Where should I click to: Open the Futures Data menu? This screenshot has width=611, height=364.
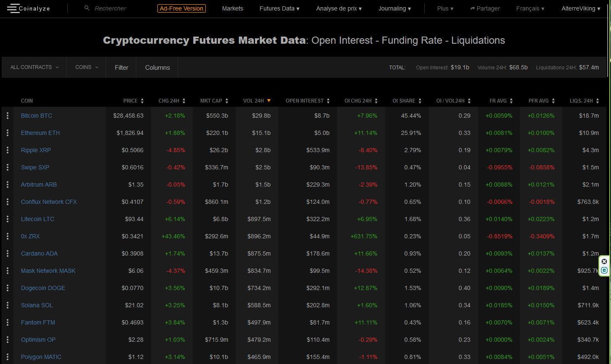click(x=279, y=8)
